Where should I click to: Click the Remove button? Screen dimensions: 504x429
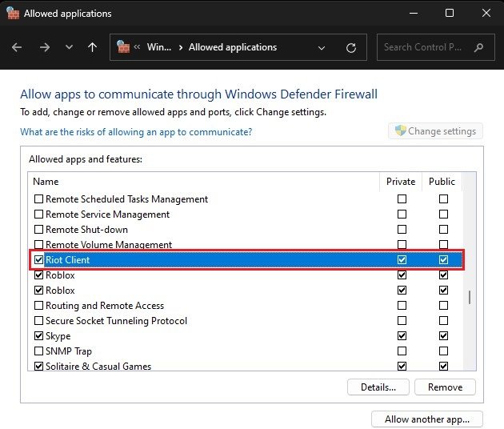(x=445, y=387)
